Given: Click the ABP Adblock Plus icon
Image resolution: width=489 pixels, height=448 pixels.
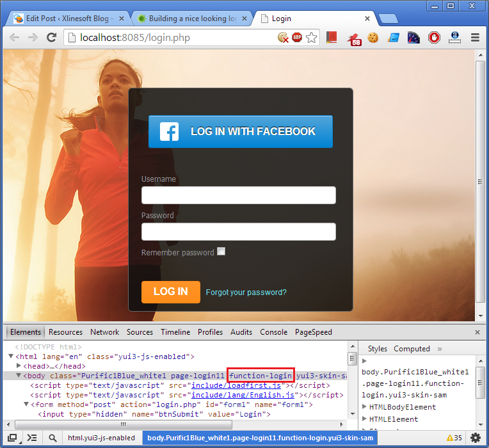Looking at the screenshot, I should tap(297, 37).
